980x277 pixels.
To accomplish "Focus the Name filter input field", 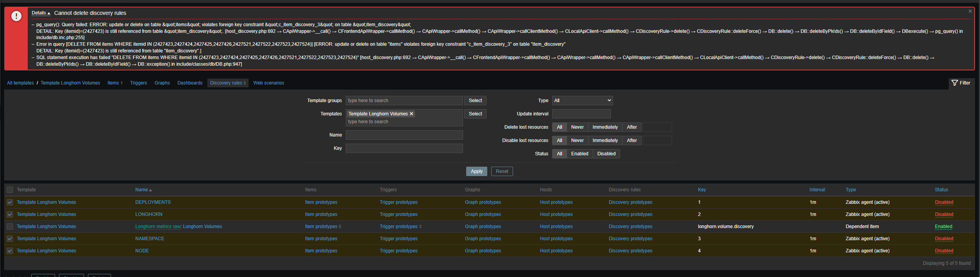I will [x=404, y=135].
